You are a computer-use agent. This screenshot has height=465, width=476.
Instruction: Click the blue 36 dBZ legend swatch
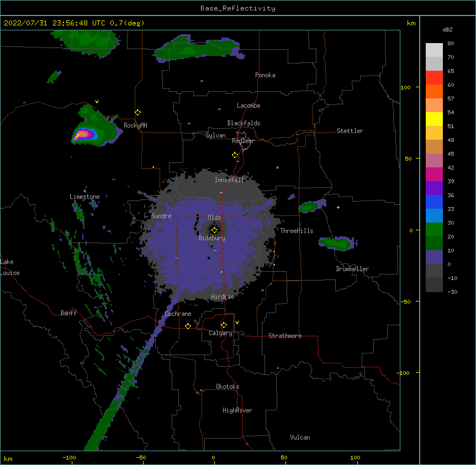point(434,202)
